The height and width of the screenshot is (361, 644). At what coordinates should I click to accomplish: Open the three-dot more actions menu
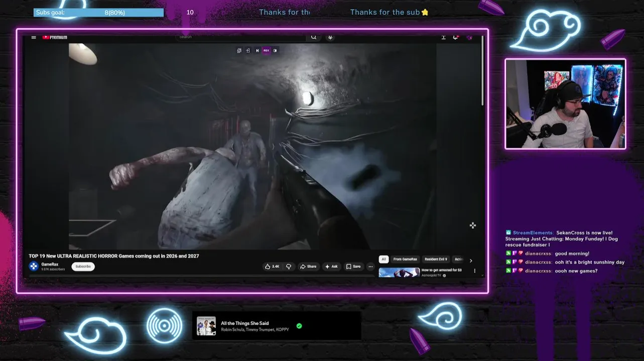coord(370,266)
